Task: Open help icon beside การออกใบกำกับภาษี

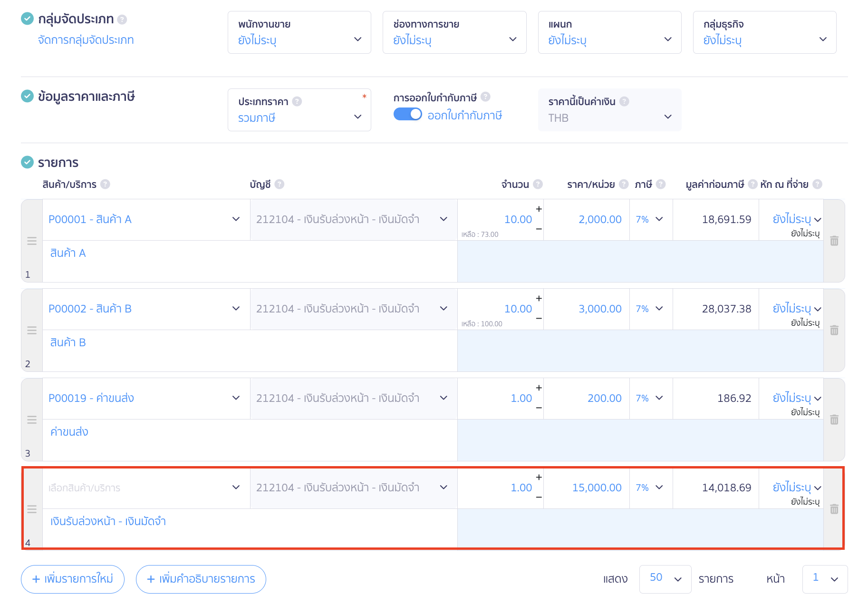Action: [x=485, y=97]
